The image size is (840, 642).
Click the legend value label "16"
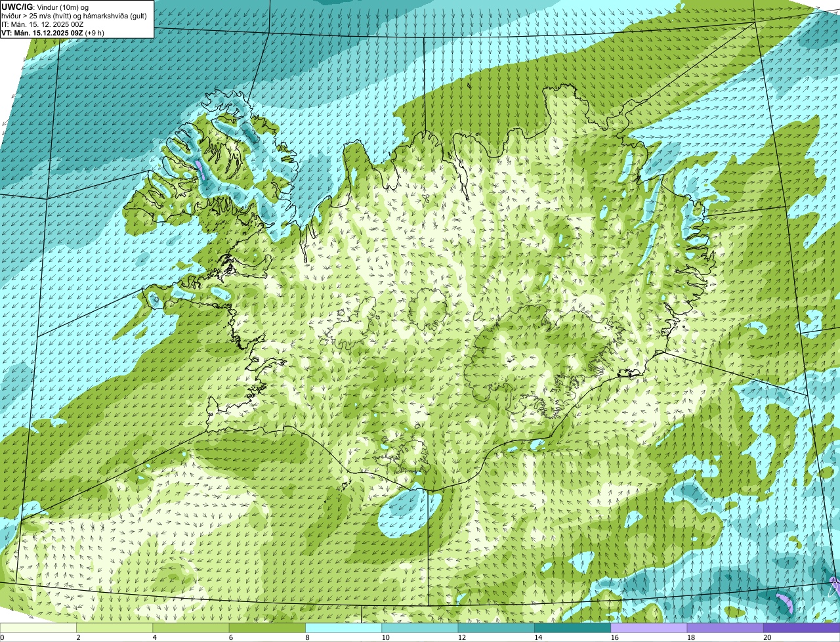point(614,637)
